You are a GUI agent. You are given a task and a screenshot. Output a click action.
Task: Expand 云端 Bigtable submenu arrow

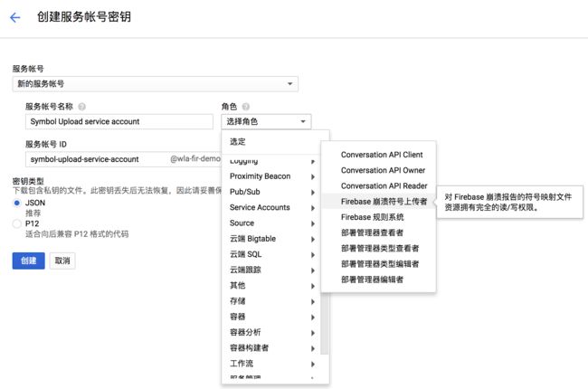[x=313, y=240]
